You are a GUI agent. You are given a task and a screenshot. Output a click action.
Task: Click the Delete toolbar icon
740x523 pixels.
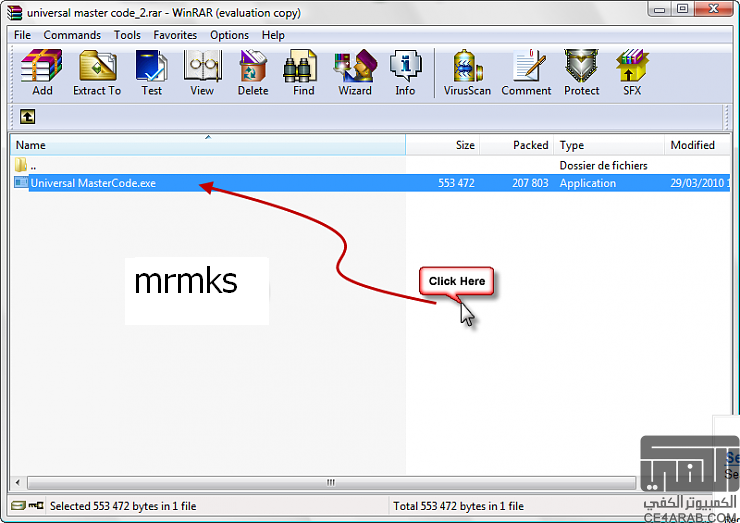pyautogui.click(x=253, y=72)
